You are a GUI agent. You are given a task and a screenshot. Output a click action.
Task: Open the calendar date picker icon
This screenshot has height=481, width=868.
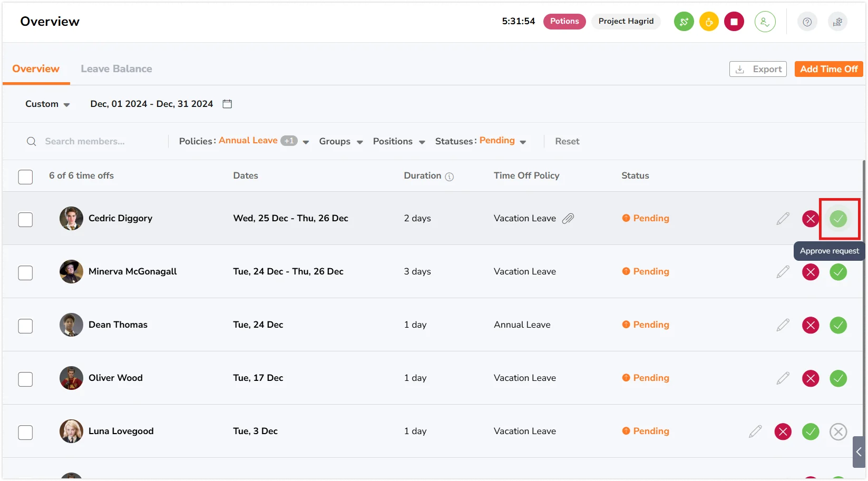coord(227,104)
